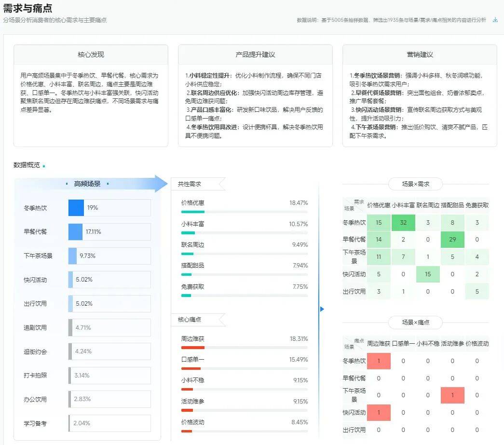Click the 核心痛点 section tag
This screenshot has width=504, height=445.
pos(190,319)
